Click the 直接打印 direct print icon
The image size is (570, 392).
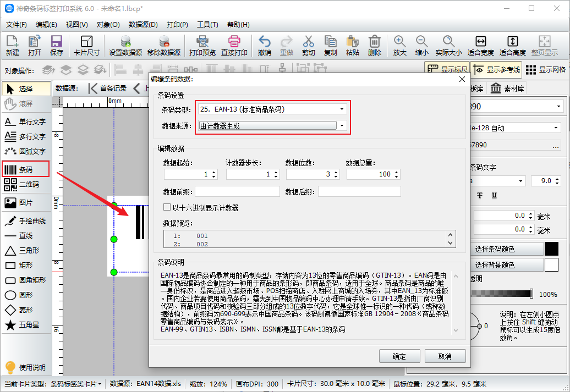(234, 46)
